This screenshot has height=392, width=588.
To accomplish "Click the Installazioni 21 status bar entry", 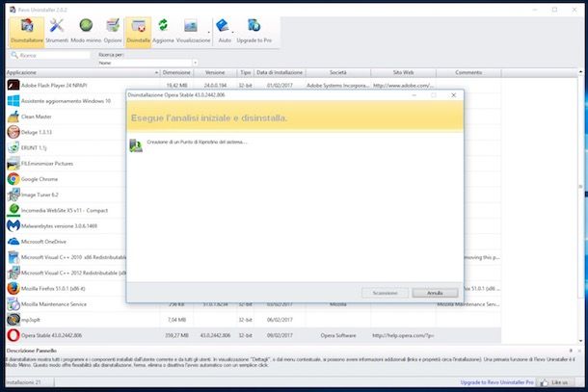I will click(23, 382).
